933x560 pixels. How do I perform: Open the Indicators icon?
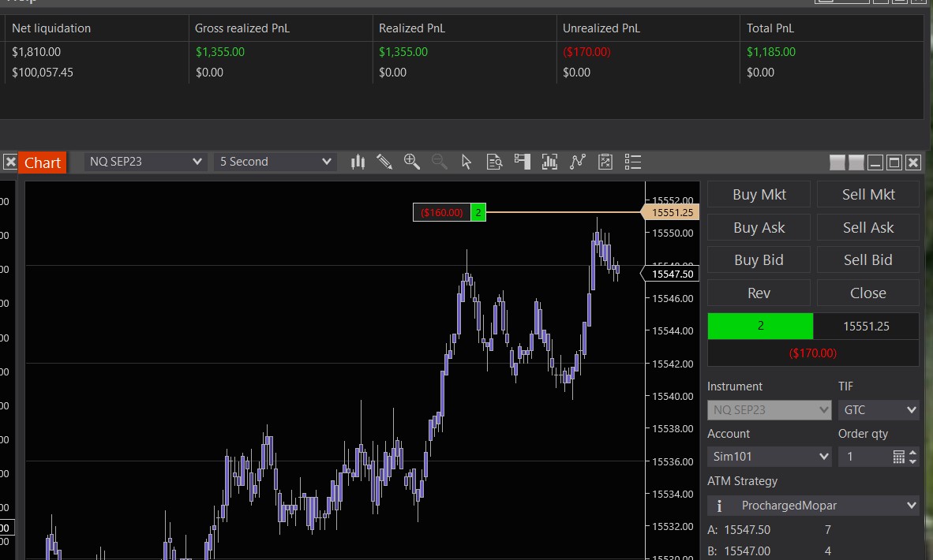click(578, 162)
